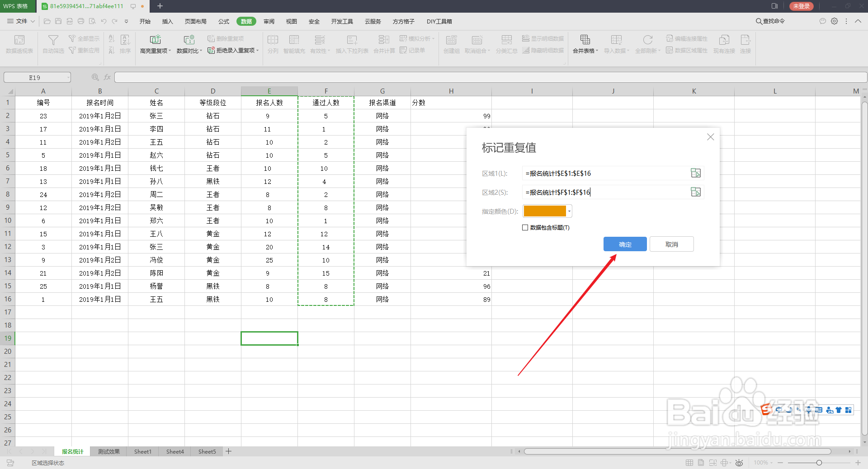Screen dimensions: 868x469
Task: Expand the 合并表格 dropdown arrow
Action: (x=597, y=51)
